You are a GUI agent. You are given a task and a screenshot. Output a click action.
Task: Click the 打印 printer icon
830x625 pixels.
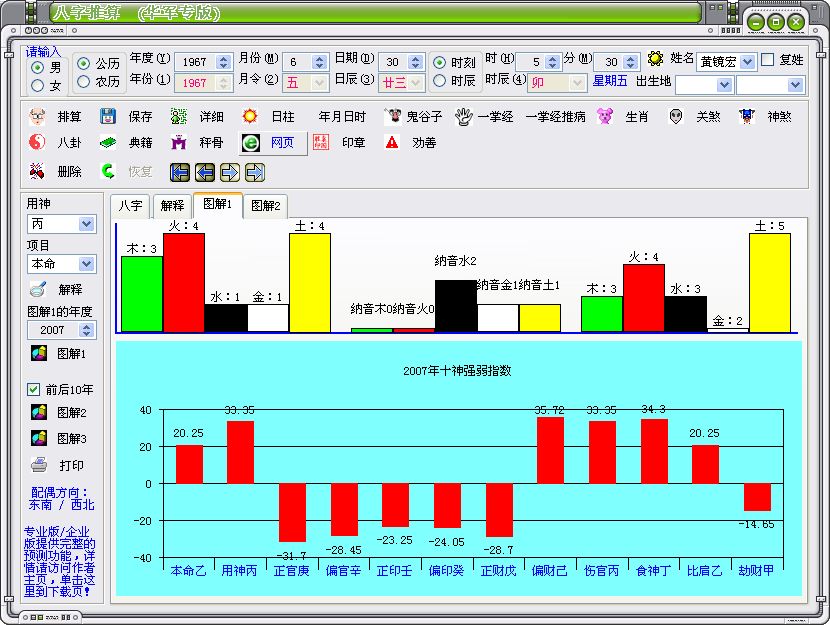point(39,465)
